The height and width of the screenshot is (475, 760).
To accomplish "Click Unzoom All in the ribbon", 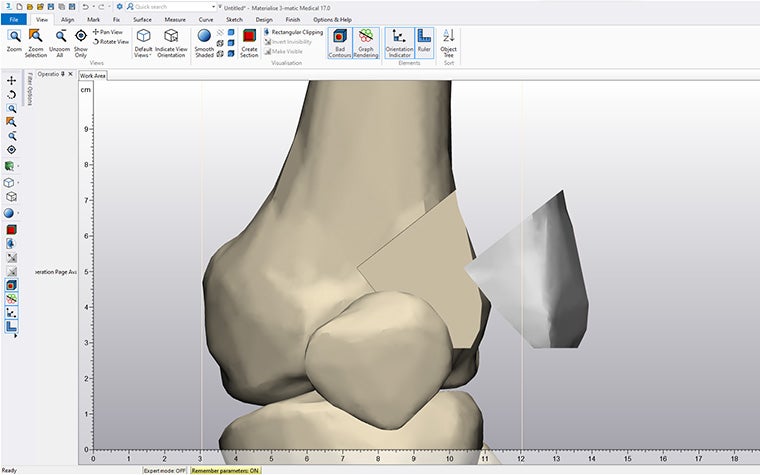I will 60,43.
